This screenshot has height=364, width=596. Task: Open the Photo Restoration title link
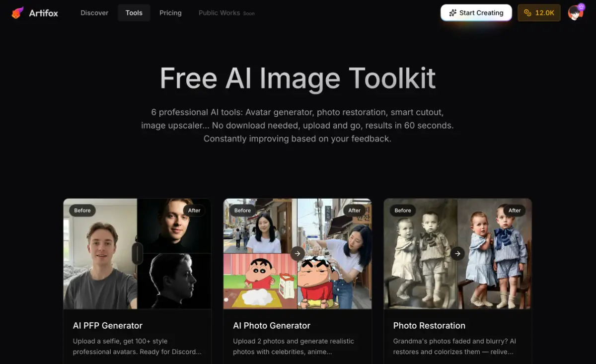[x=429, y=326]
